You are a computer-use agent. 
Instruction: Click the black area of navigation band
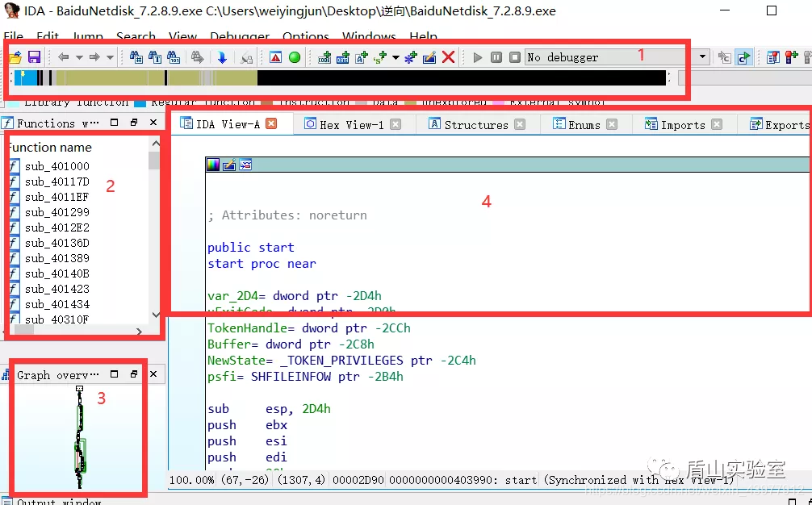point(461,77)
